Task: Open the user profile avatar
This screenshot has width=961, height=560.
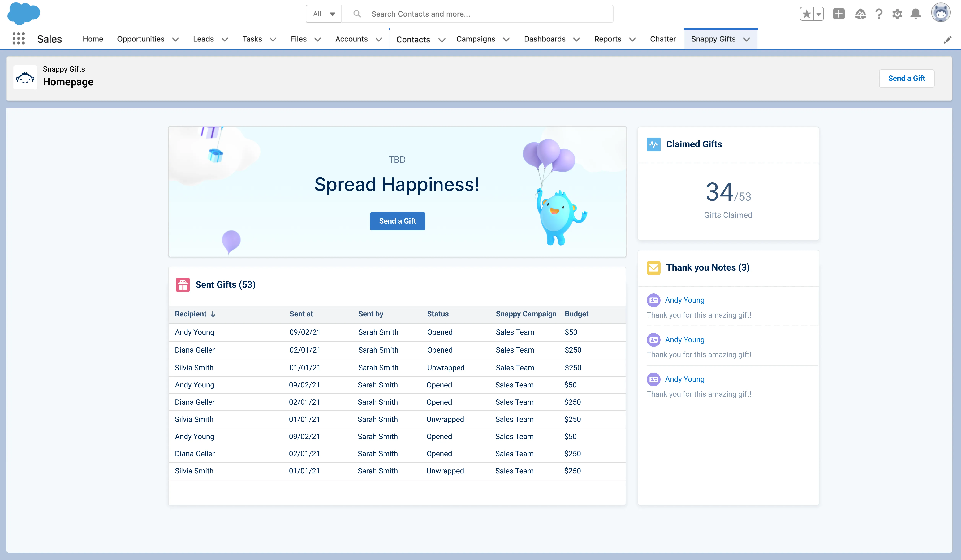Action: pyautogui.click(x=940, y=13)
